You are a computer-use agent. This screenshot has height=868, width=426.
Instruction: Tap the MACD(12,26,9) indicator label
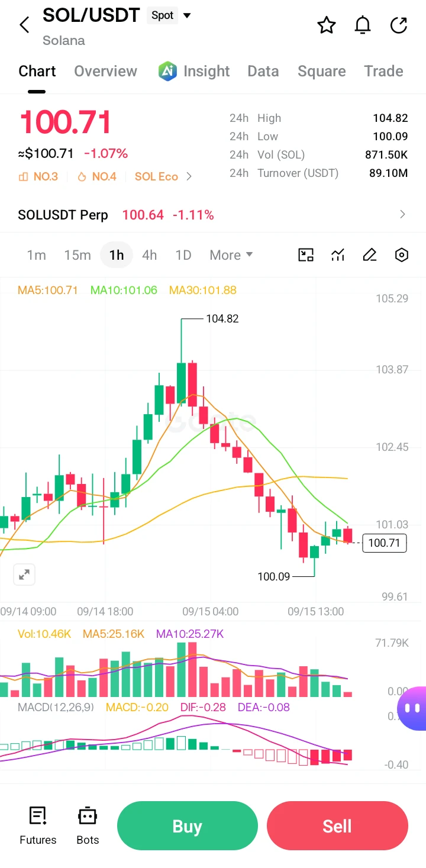tap(56, 707)
